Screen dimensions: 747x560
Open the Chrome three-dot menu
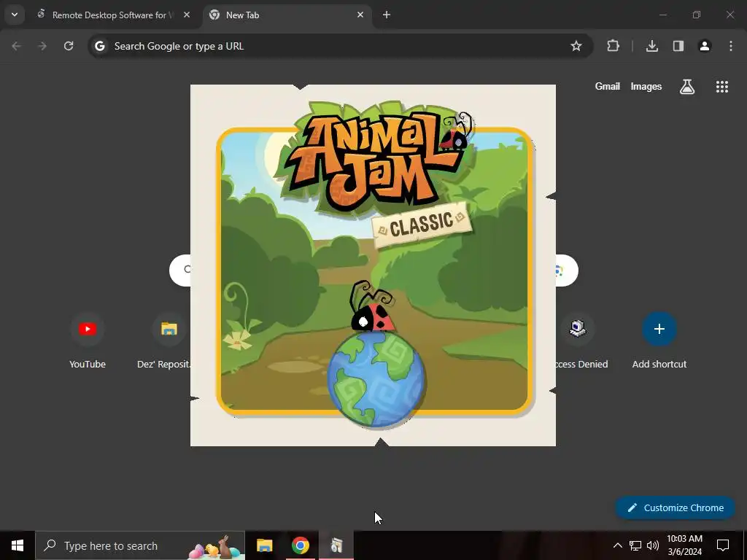[731, 46]
